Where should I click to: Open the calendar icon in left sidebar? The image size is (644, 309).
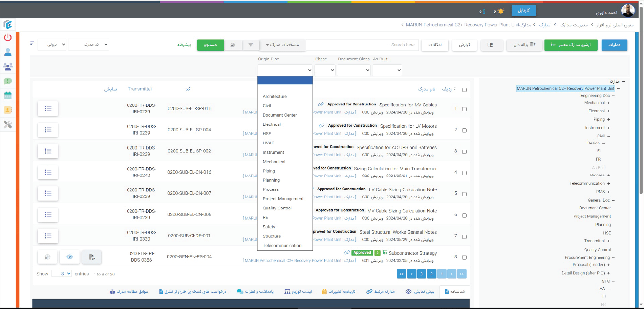coord(8,96)
